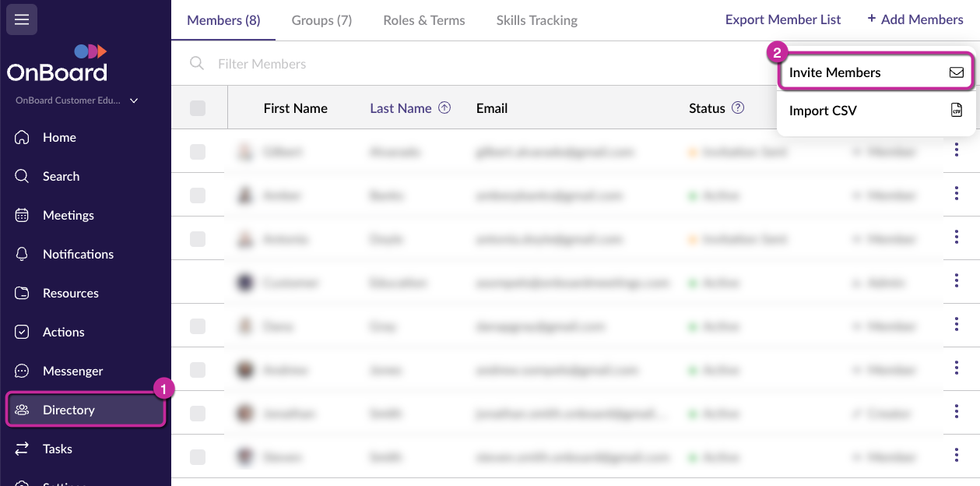Open Meetings calendar icon
Viewport: 980px width, 486px height.
22,215
